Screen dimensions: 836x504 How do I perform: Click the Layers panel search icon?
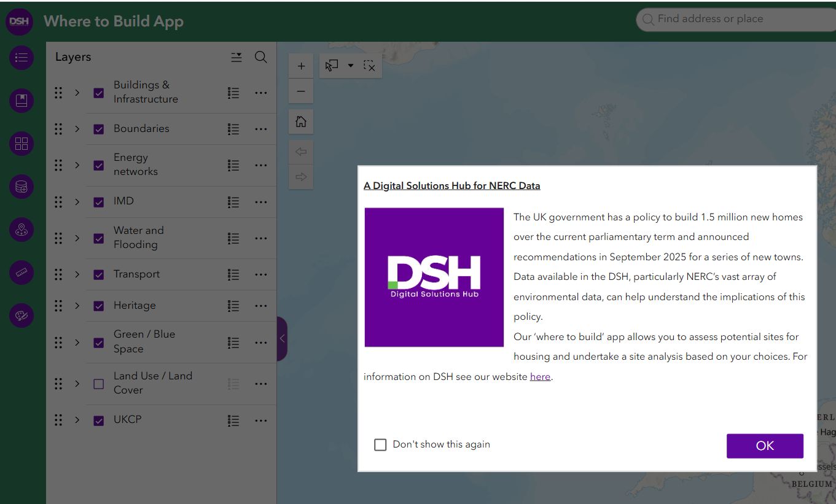coord(261,57)
